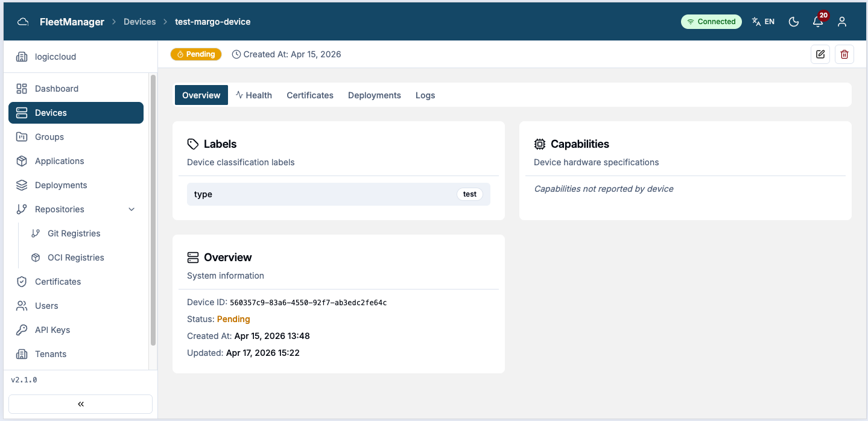
Task: Click the Git Registries branch icon
Action: [x=36, y=233]
